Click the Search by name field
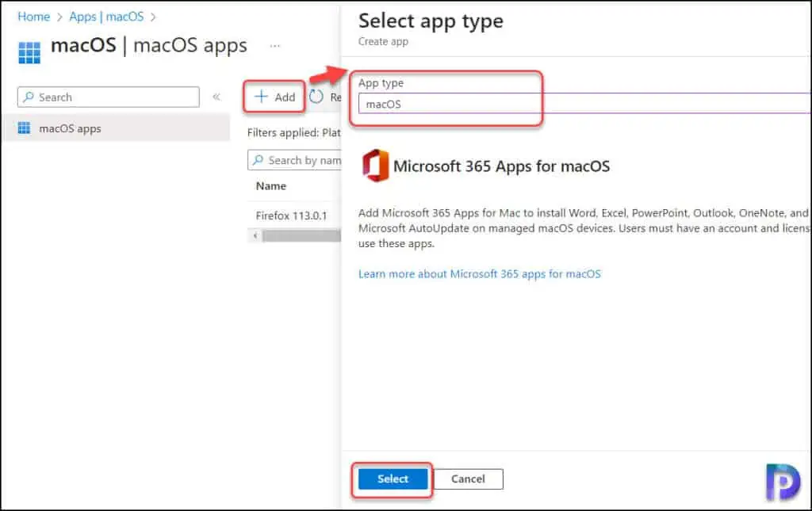The image size is (812, 511). pos(294,160)
